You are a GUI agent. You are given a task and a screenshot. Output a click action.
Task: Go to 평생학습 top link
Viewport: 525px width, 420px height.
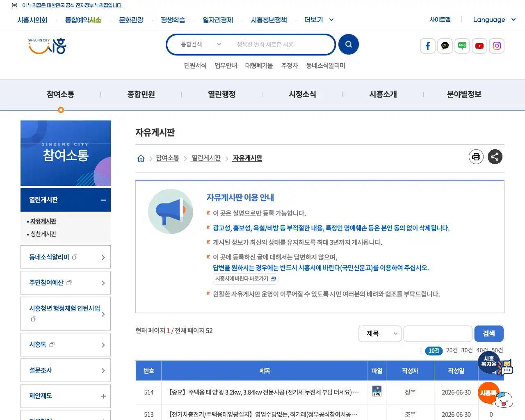173,20
